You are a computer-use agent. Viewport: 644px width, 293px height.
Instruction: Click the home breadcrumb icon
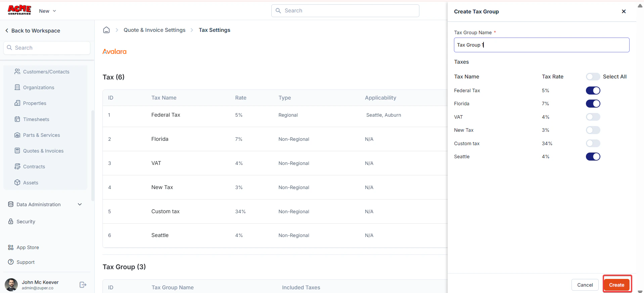pos(106,30)
